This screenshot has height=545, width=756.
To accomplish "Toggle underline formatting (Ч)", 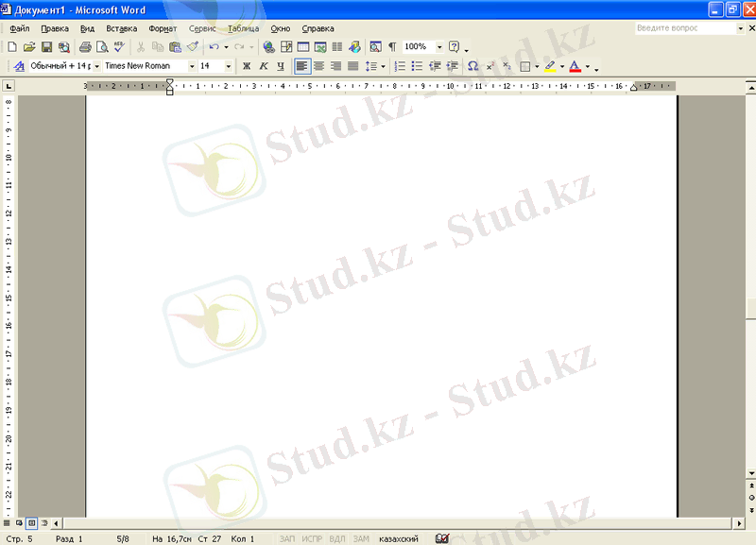I will pyautogui.click(x=281, y=66).
